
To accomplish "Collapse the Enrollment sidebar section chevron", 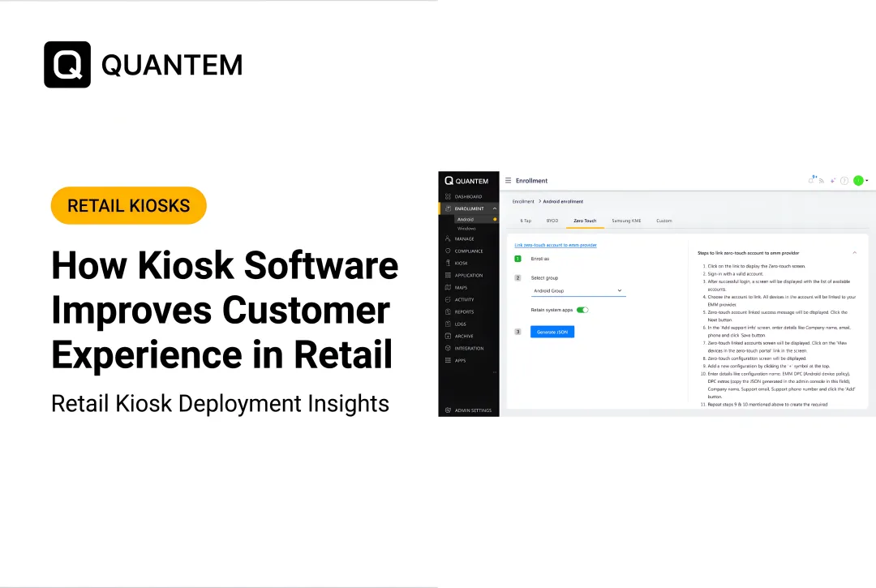I will coord(495,208).
